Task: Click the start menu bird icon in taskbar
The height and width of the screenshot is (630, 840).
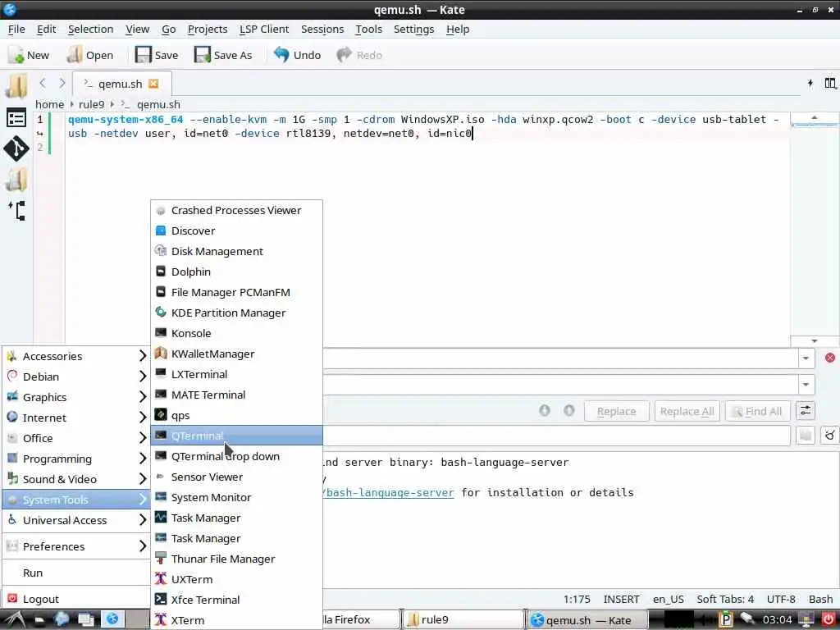Action: [15, 619]
